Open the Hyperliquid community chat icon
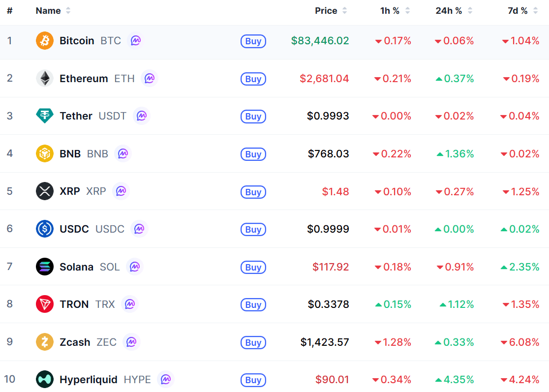 click(166, 379)
